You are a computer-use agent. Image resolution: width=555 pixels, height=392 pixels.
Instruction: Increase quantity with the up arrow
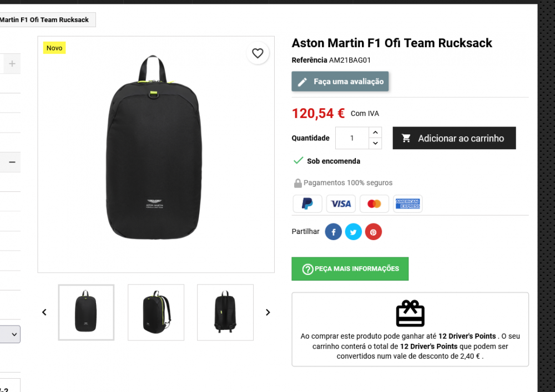(375, 132)
